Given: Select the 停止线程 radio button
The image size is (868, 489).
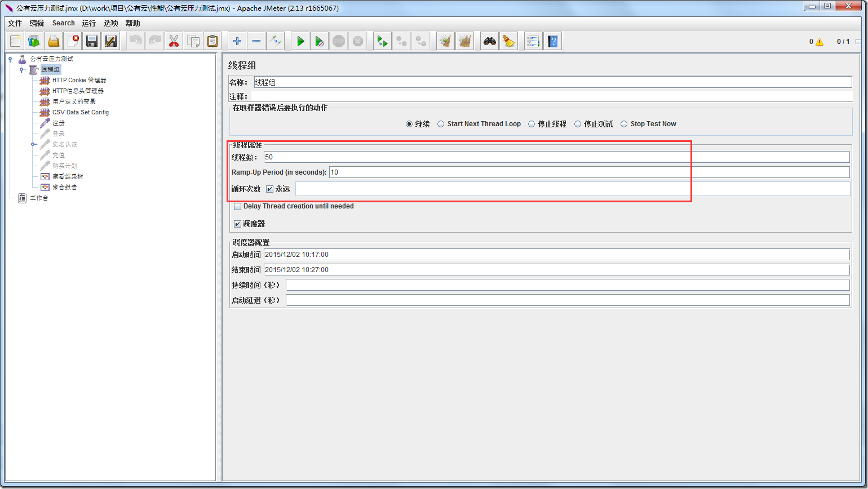Looking at the screenshot, I should pyautogui.click(x=532, y=124).
